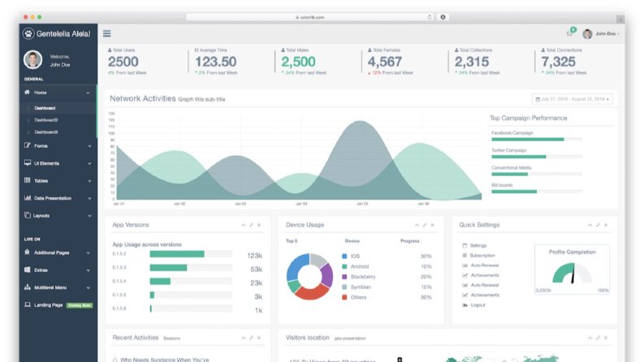The image size is (644, 362).
Task: Click John Doe sidebar profile picture
Action: click(x=32, y=59)
